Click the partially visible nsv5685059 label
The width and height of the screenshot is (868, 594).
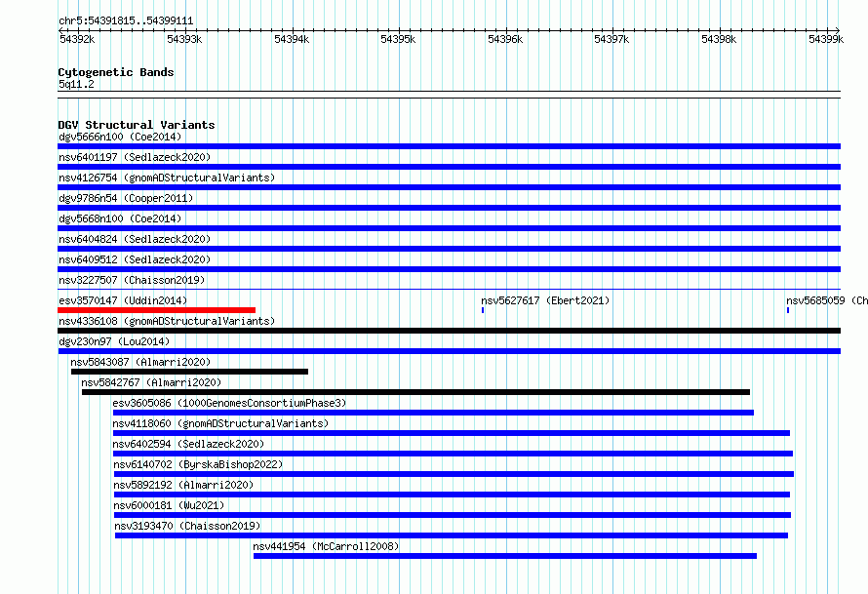click(x=827, y=300)
